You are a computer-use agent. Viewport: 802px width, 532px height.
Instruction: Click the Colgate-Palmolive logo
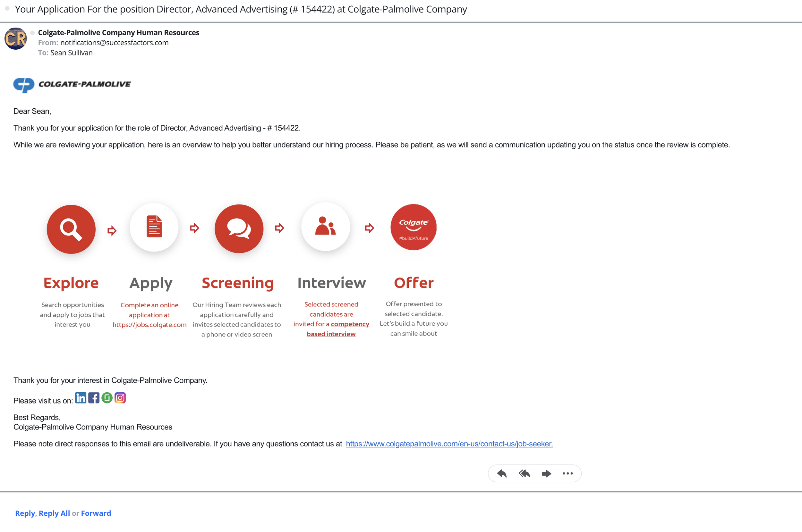pyautogui.click(x=72, y=85)
